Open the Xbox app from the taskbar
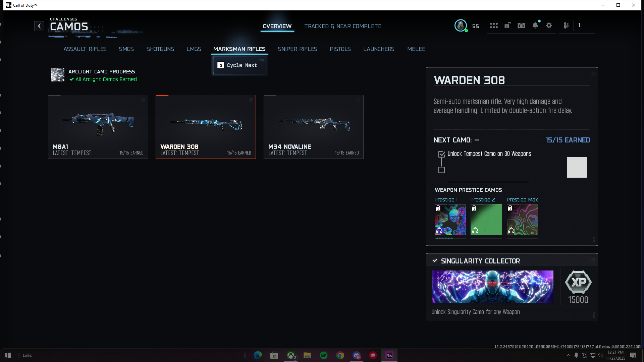Viewport: 644px width, 362px height. click(x=291, y=355)
